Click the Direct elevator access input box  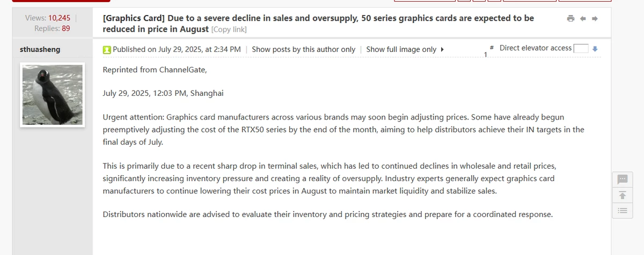coord(581,49)
